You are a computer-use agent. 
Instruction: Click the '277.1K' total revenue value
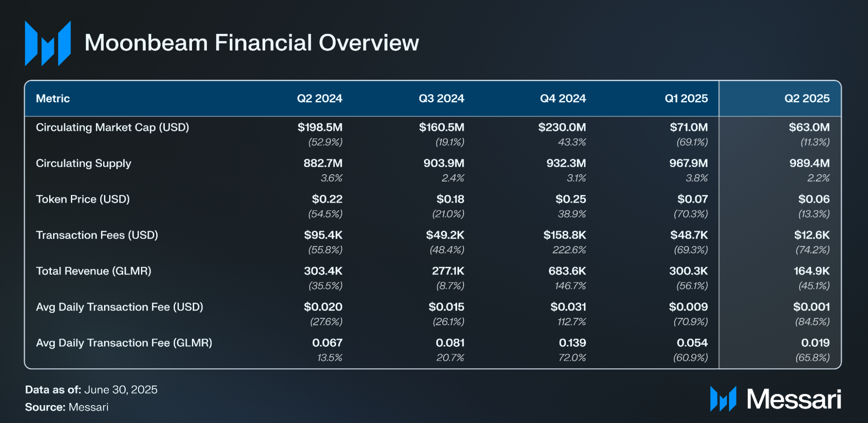[x=448, y=271]
